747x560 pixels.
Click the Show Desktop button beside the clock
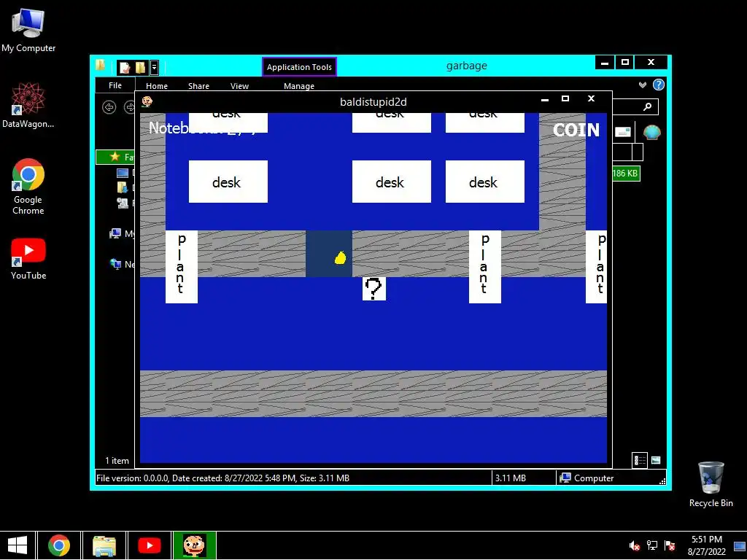coord(740,545)
